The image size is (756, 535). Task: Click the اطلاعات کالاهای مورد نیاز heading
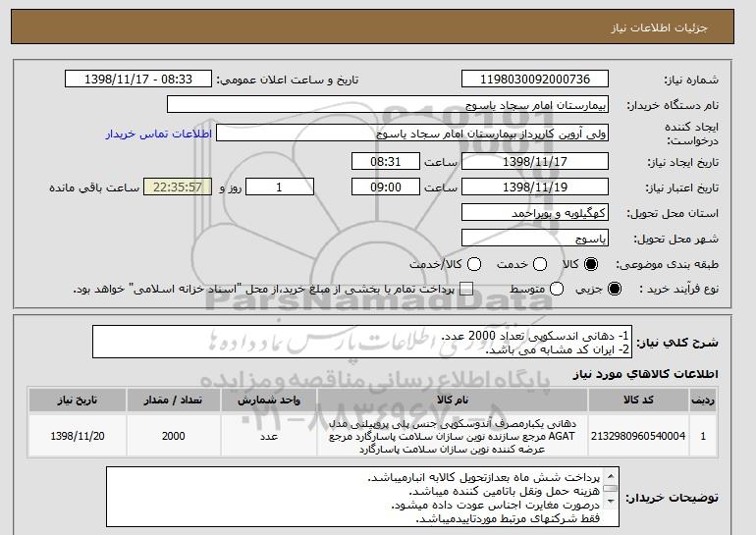645,374
